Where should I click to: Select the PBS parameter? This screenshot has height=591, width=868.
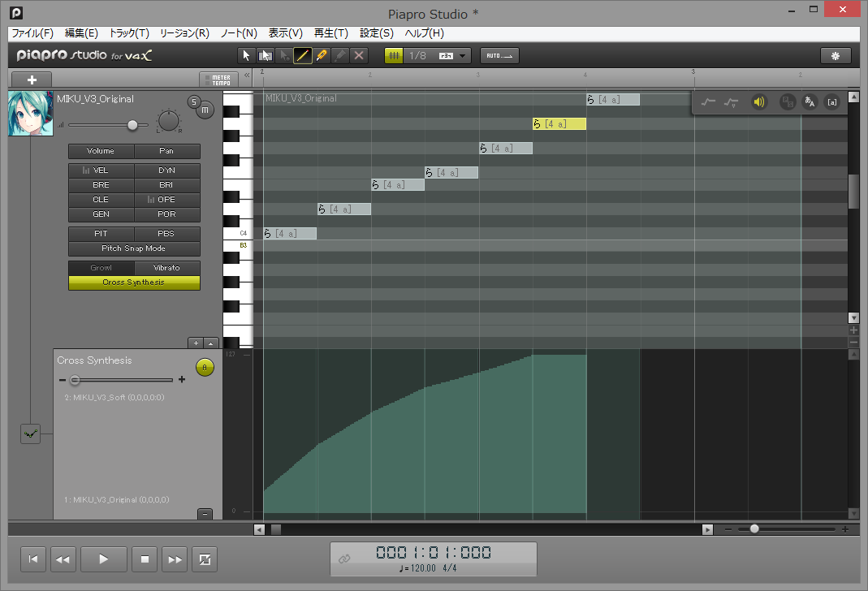pyautogui.click(x=166, y=234)
